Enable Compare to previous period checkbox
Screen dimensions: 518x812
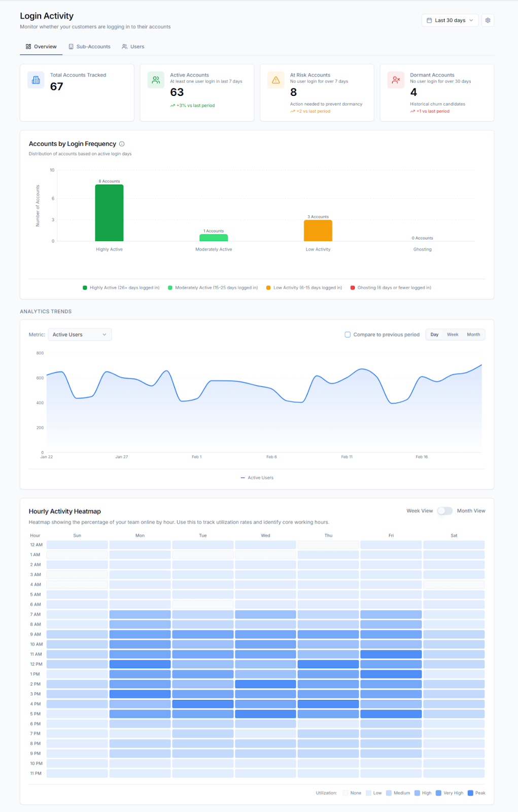click(x=348, y=334)
